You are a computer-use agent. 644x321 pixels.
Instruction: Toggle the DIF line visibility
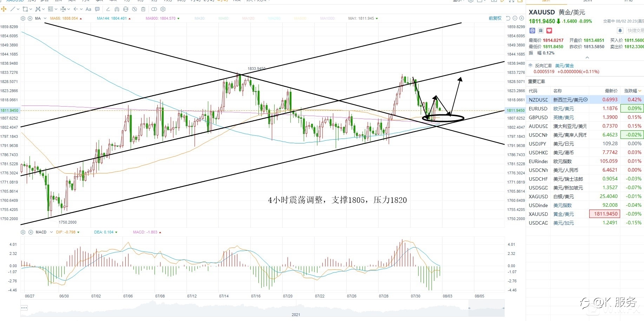[x=68, y=232]
